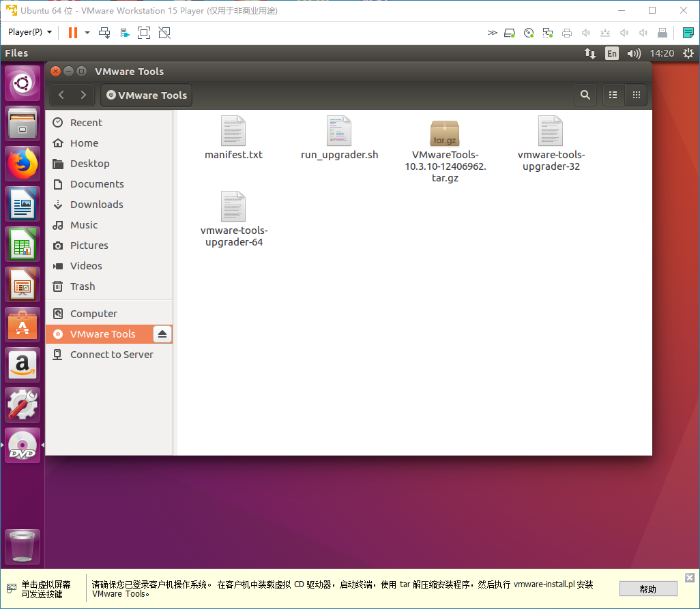Open Ubuntu network indicator in top panel
This screenshot has height=609, width=700.
[x=590, y=53]
